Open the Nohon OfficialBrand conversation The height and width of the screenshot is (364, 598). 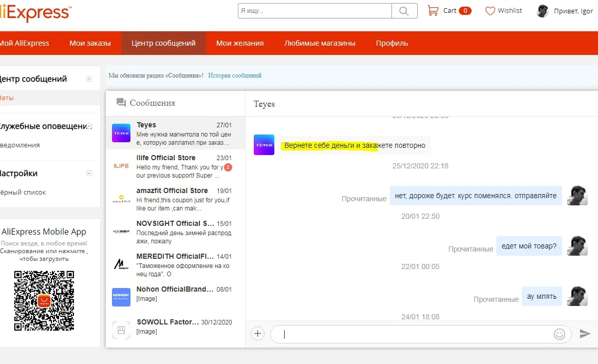[175, 297]
